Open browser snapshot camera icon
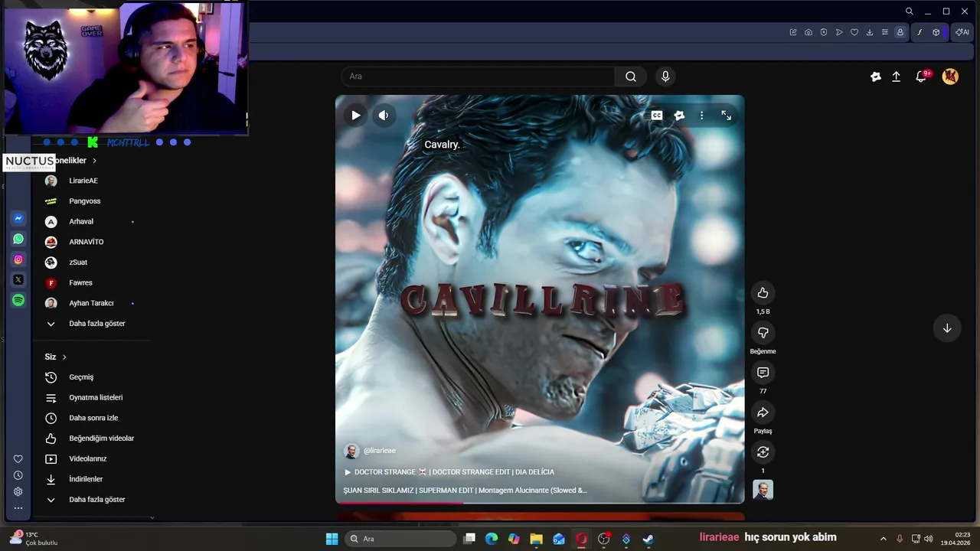 tap(808, 32)
